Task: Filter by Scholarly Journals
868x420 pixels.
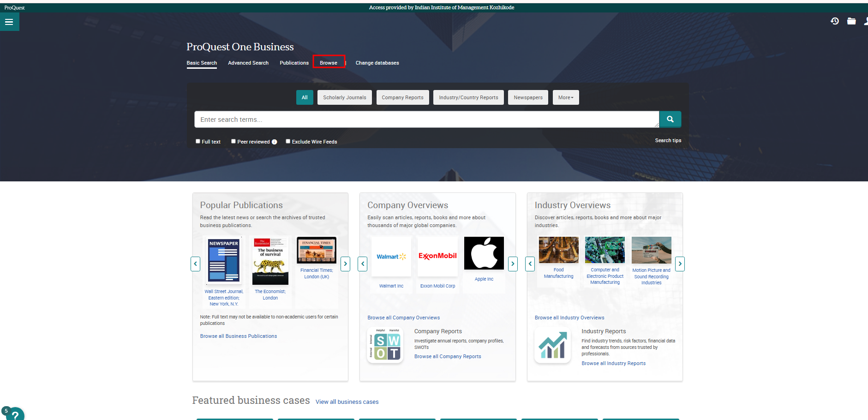Action: (x=344, y=97)
